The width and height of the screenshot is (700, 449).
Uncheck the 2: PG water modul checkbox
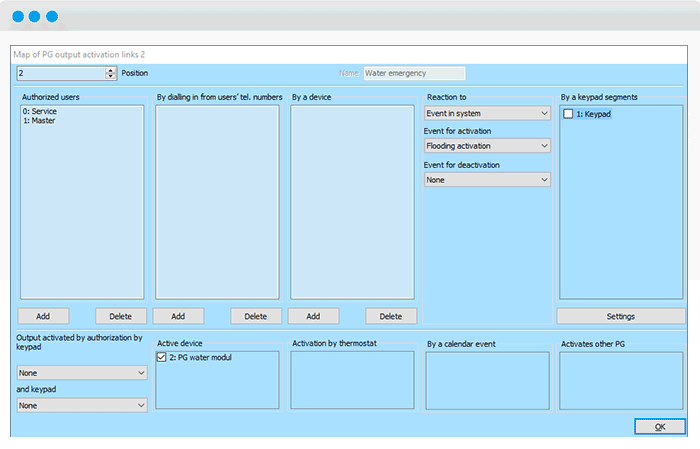(x=163, y=357)
